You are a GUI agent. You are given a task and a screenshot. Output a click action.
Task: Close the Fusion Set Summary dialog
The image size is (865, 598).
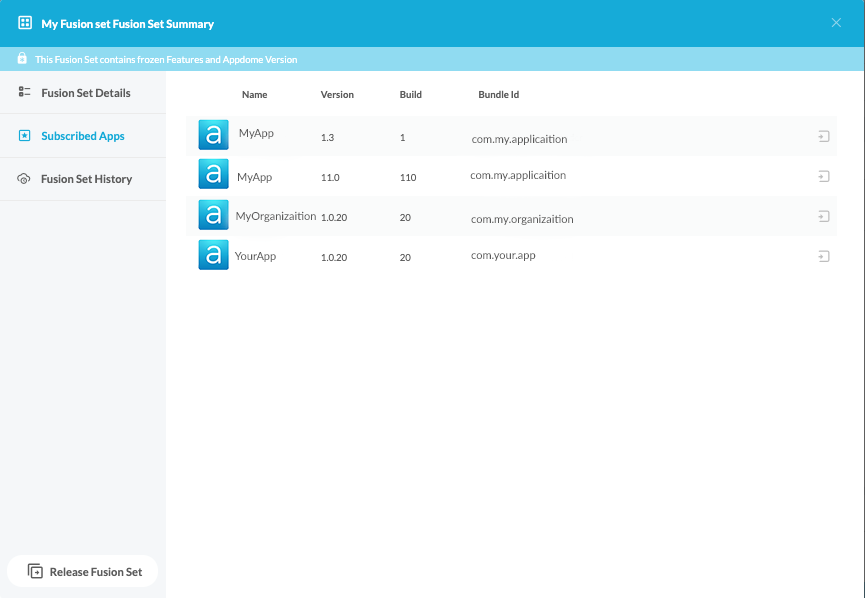(x=836, y=23)
